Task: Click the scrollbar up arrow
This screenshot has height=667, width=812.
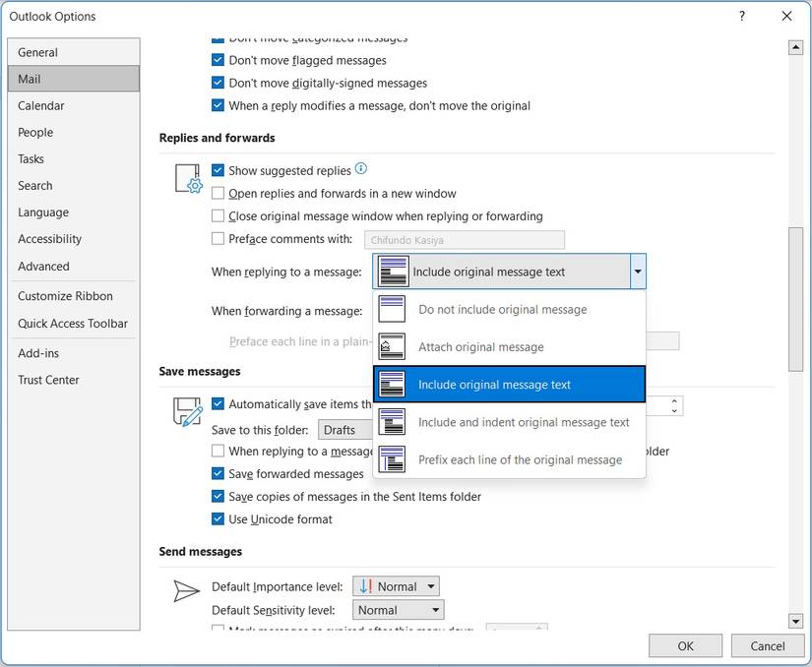Action: tap(795, 47)
